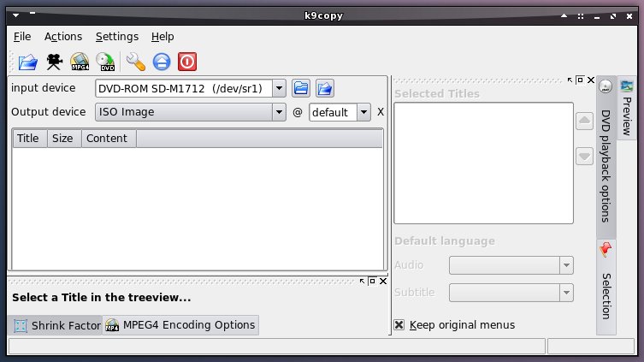The height and width of the screenshot is (362, 644).
Task: Open the DVD playback options side tab
Action: 606,157
